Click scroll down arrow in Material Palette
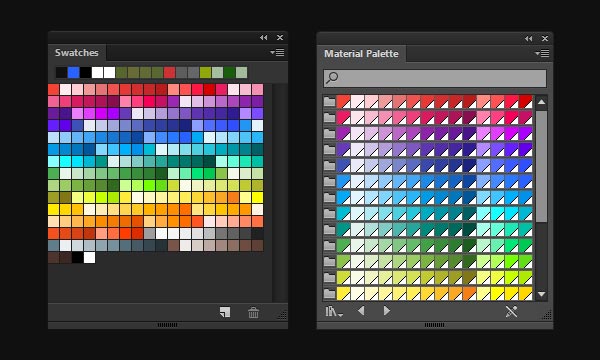600x360 pixels. [541, 294]
